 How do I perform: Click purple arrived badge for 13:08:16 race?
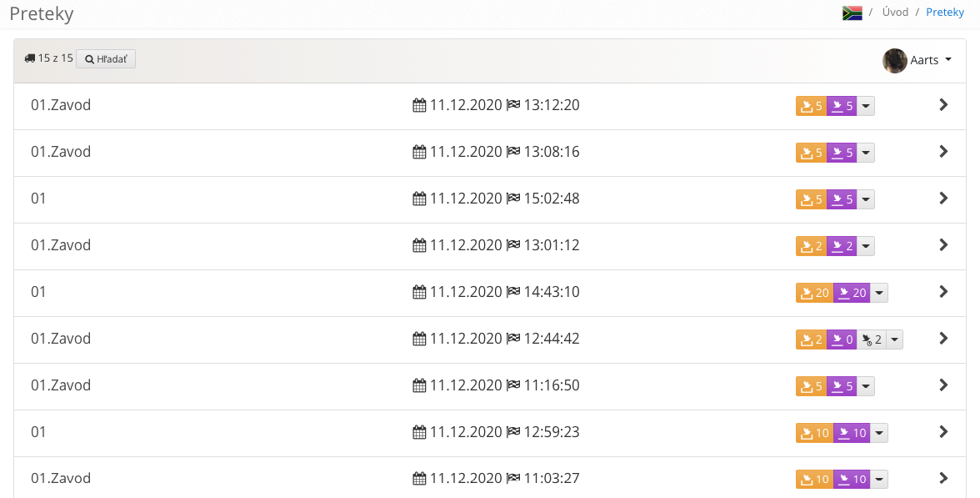pos(842,153)
